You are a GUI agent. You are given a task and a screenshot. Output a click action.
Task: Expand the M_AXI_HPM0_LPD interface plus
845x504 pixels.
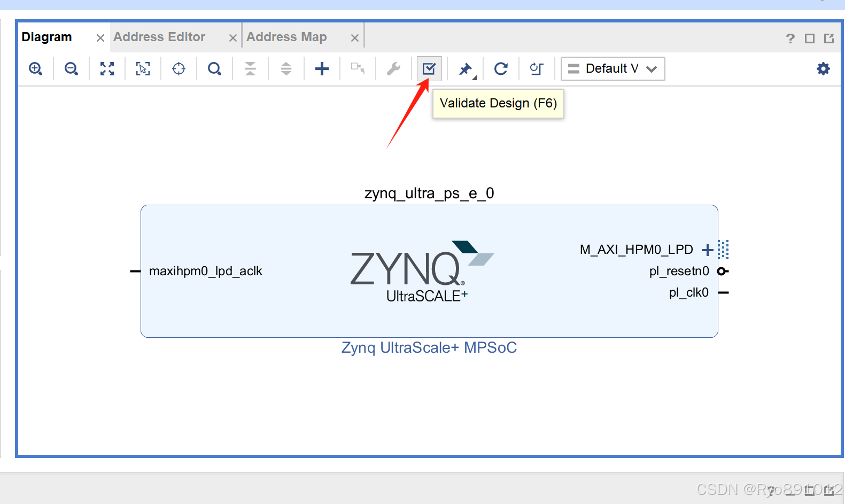tap(708, 250)
